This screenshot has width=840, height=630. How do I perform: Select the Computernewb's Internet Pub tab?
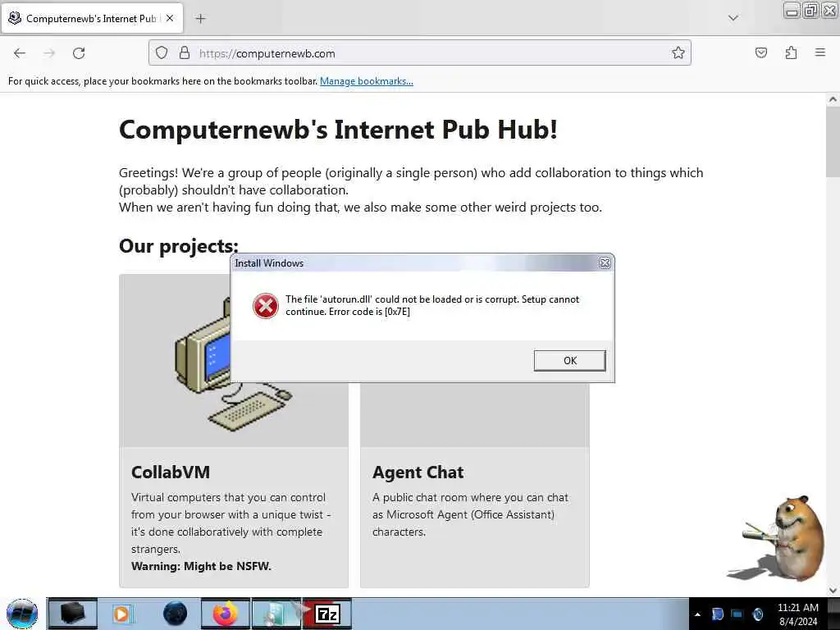tap(92, 18)
